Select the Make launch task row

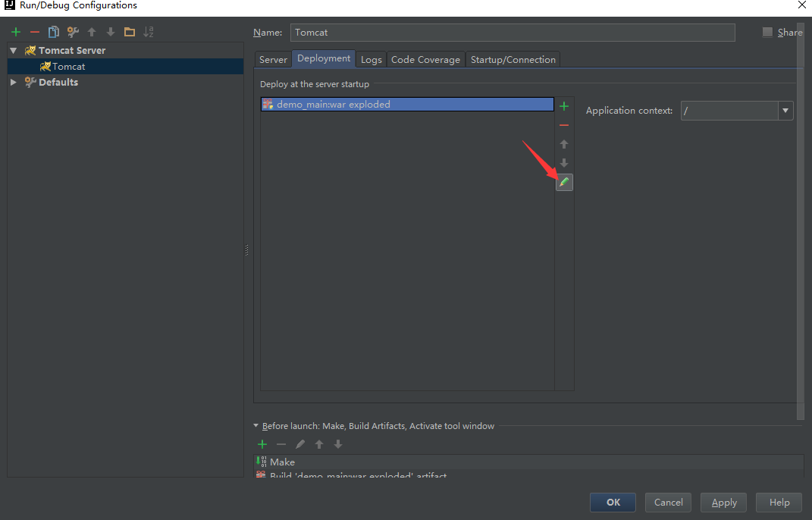(528, 462)
